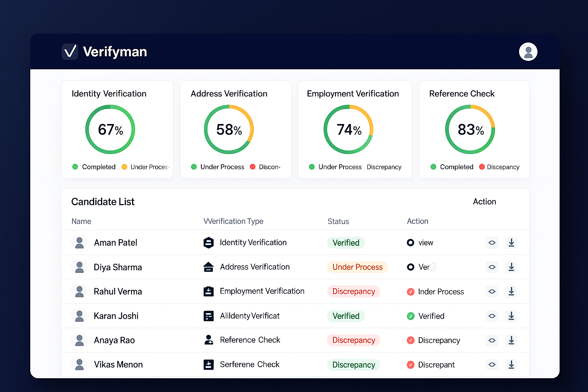This screenshot has height=392, width=588.
Task: Click the Under Process badge for Diya Sharma
Action: pyautogui.click(x=357, y=267)
